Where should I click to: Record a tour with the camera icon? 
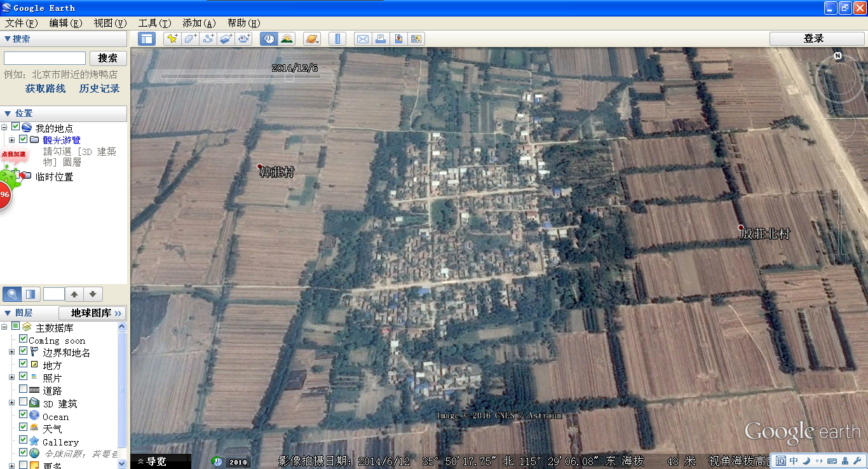244,39
